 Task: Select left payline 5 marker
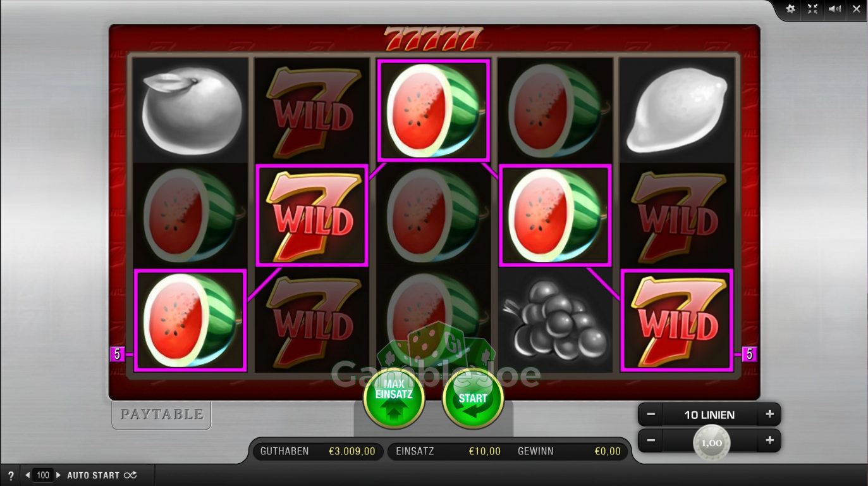pos(117,354)
